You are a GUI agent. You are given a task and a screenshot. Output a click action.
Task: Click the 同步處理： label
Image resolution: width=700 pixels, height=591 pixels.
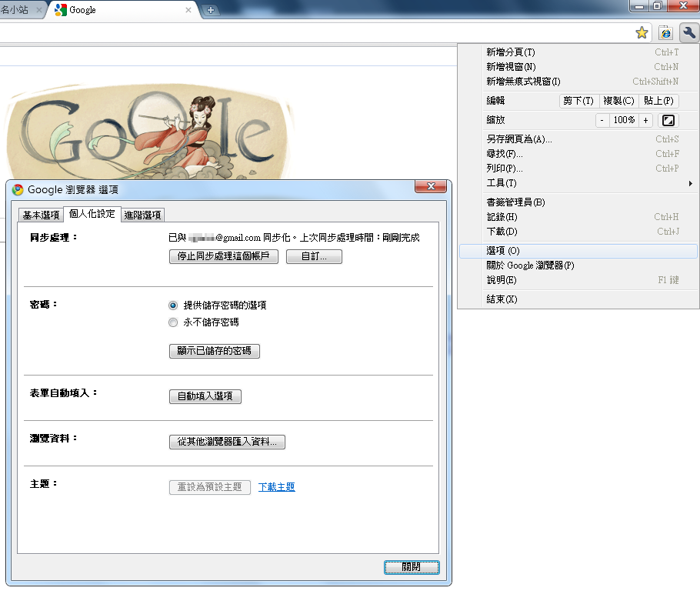click(x=54, y=238)
